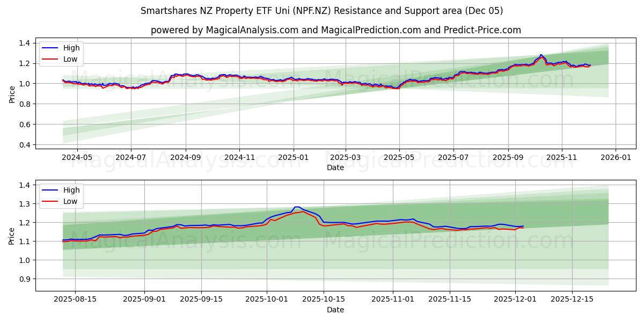Click the price peak near 2025-10-08
The height and width of the screenshot is (322, 644).
[297, 207]
